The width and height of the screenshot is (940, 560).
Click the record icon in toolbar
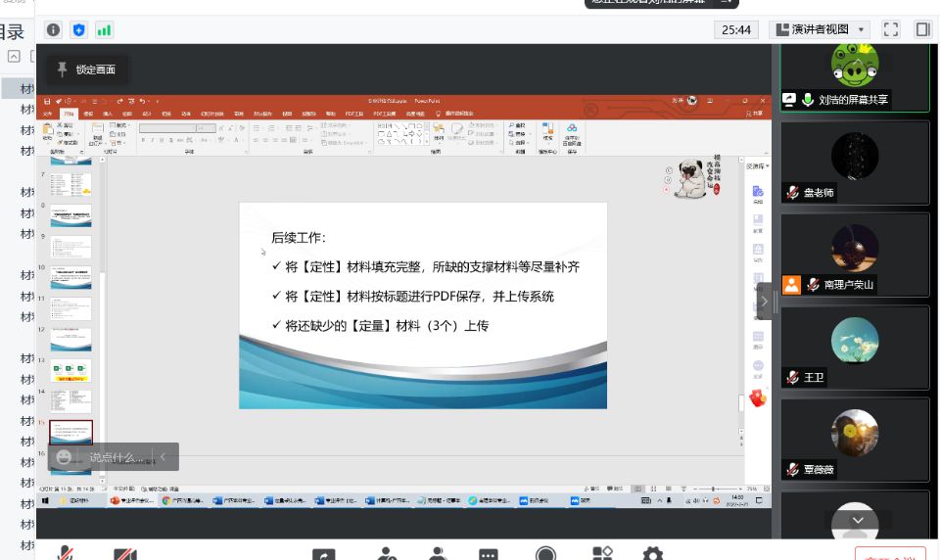pos(545,554)
